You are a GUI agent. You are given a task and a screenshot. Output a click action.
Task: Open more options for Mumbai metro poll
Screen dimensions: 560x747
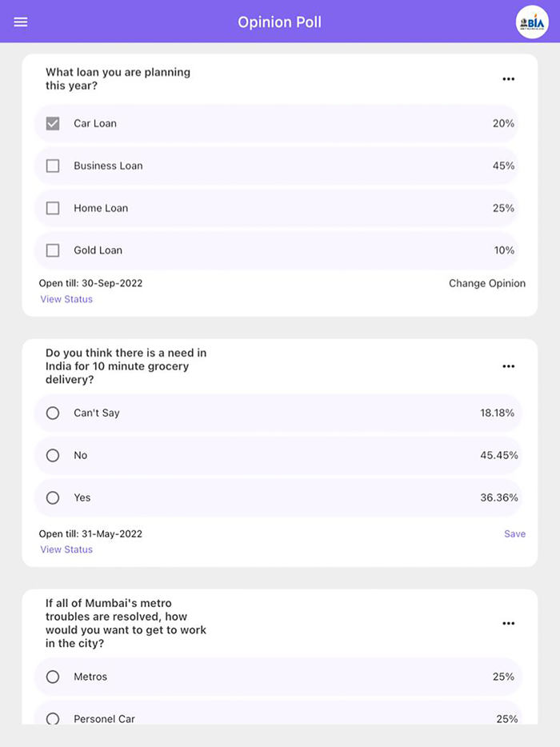(x=508, y=623)
